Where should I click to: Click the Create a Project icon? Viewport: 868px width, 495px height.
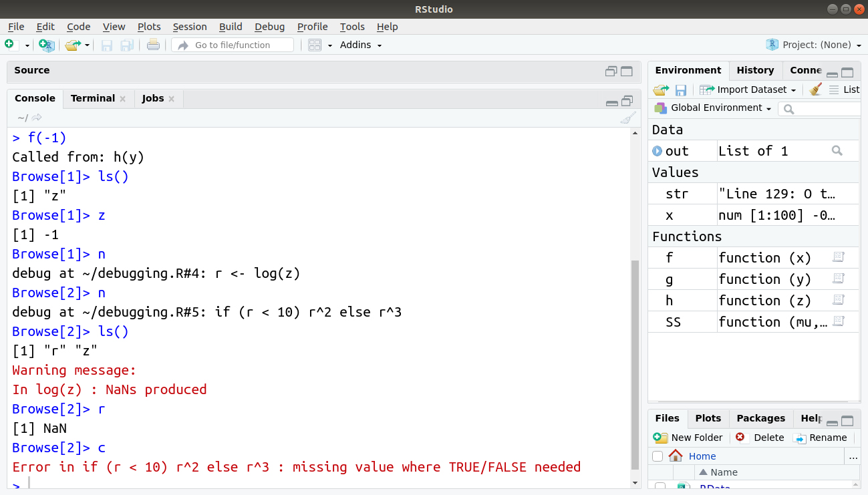[46, 45]
